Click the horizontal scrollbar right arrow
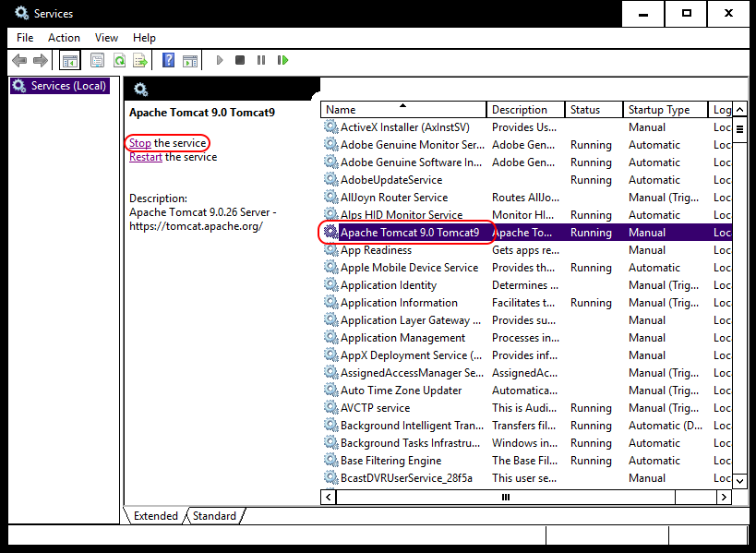 click(724, 497)
